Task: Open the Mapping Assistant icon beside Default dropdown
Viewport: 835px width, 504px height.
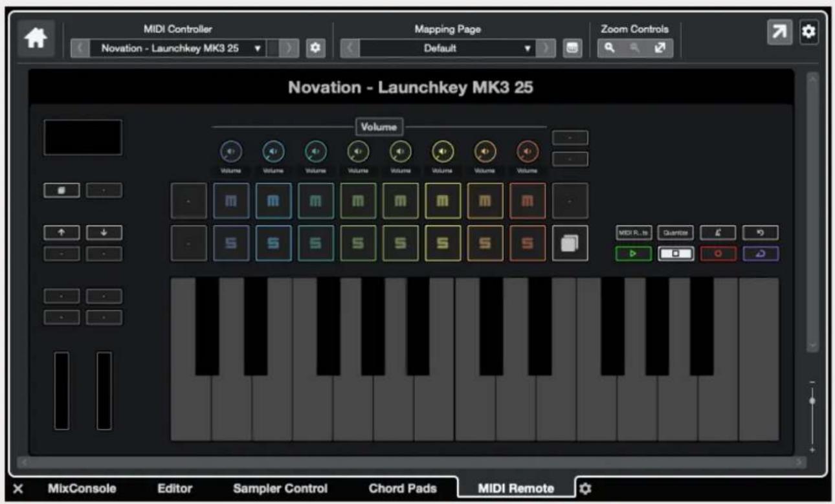Action: (x=572, y=49)
